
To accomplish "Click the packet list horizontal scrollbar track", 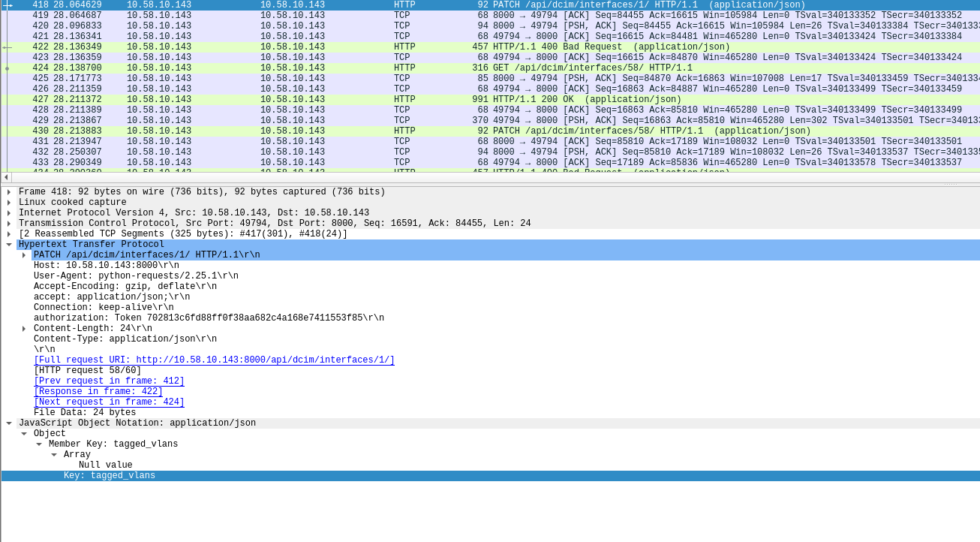I will tap(495, 178).
